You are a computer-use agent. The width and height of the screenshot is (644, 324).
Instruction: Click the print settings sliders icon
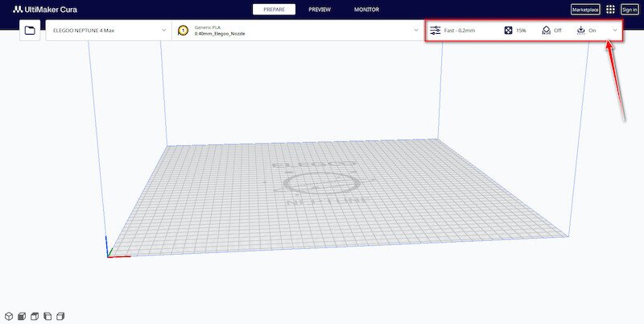tap(435, 31)
